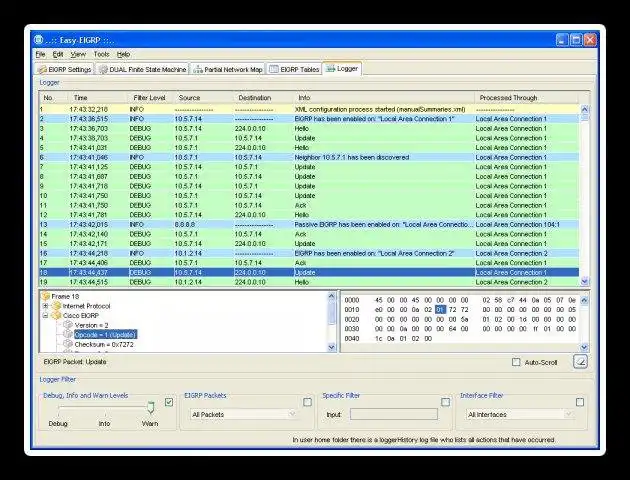Open the All Packets dropdown
Image resolution: width=630 pixels, height=480 pixels.
pyautogui.click(x=243, y=414)
